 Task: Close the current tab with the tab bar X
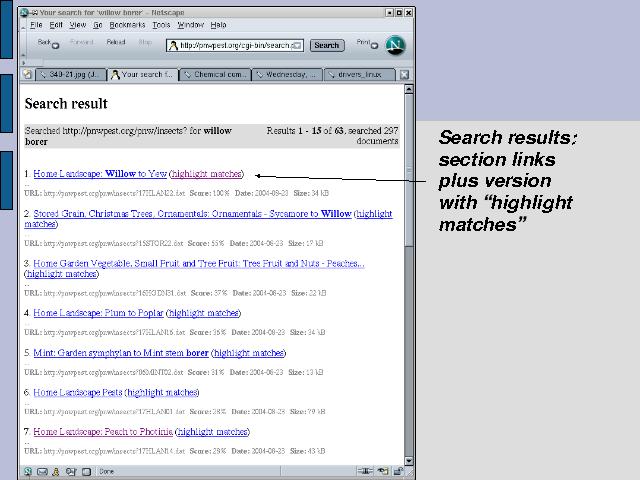(x=404, y=74)
